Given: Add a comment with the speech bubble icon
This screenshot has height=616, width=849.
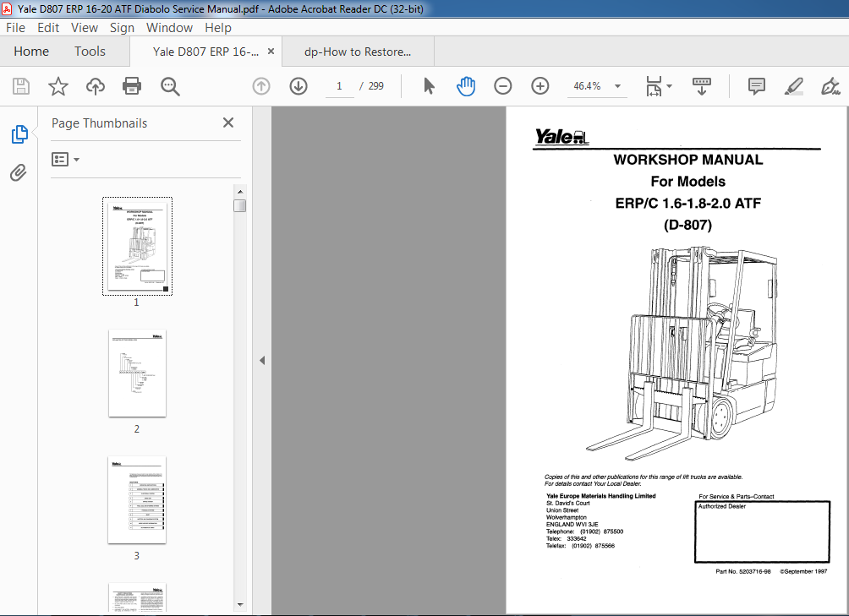Looking at the screenshot, I should pyautogui.click(x=756, y=86).
